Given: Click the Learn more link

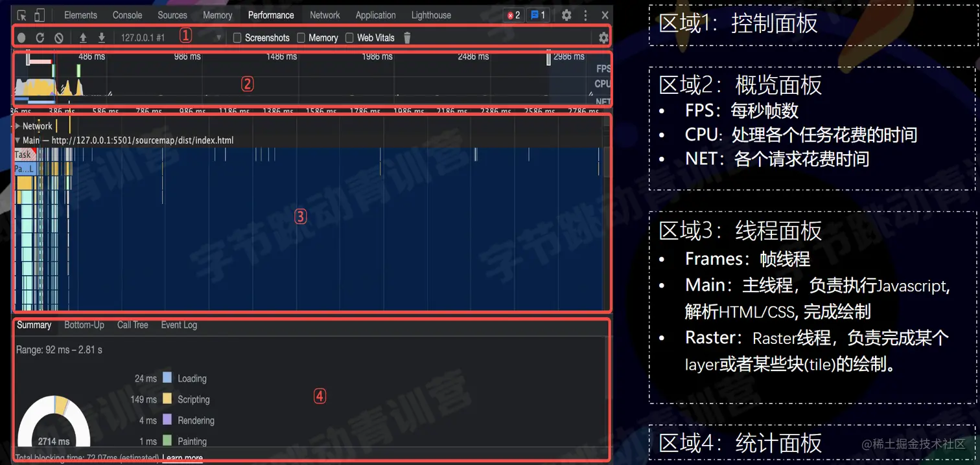Looking at the screenshot, I should coord(183,458).
